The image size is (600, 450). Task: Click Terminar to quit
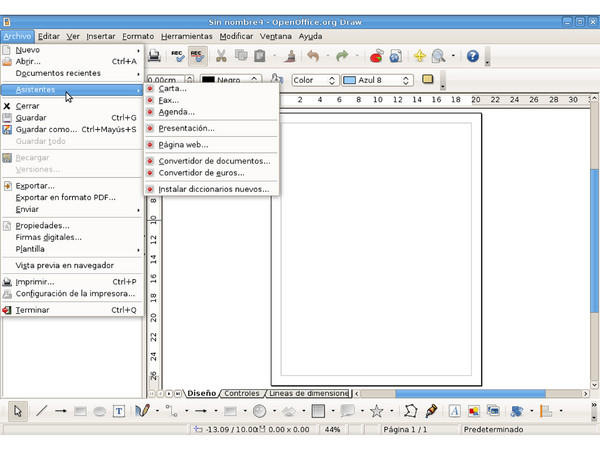point(72,310)
